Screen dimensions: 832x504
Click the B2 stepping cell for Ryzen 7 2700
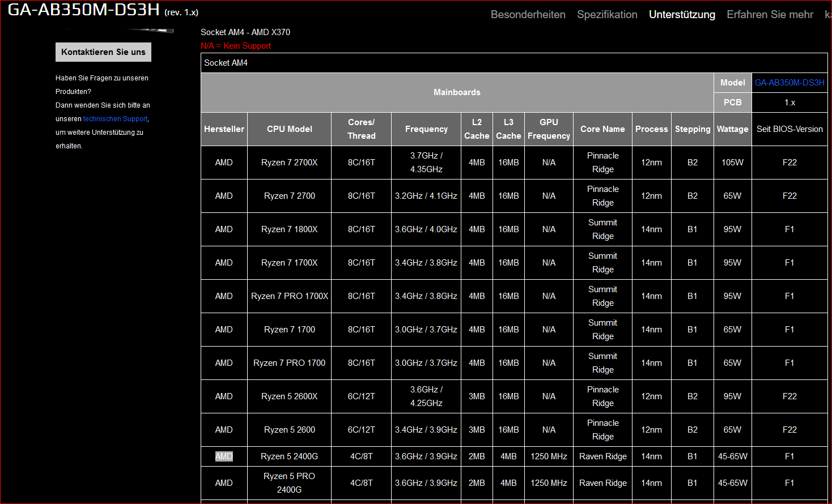click(693, 196)
